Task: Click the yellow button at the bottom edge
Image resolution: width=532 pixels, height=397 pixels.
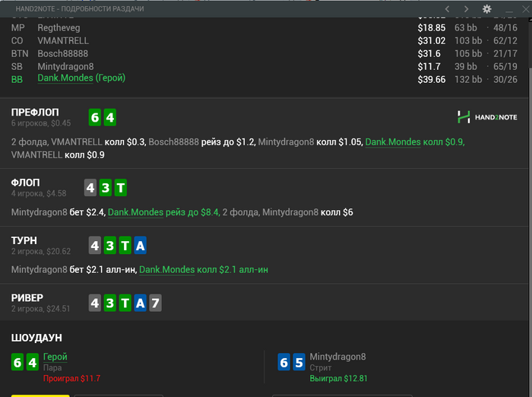Action: 40,395
